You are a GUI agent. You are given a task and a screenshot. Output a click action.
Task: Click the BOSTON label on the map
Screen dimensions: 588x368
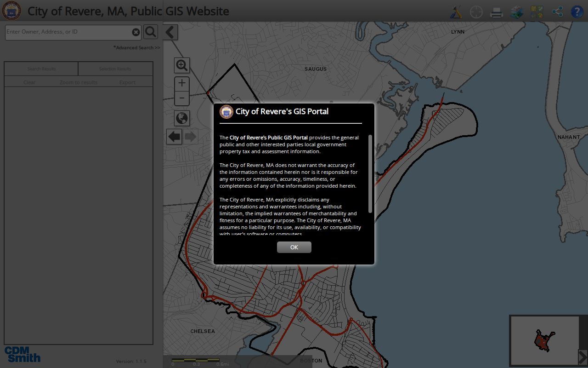311,361
